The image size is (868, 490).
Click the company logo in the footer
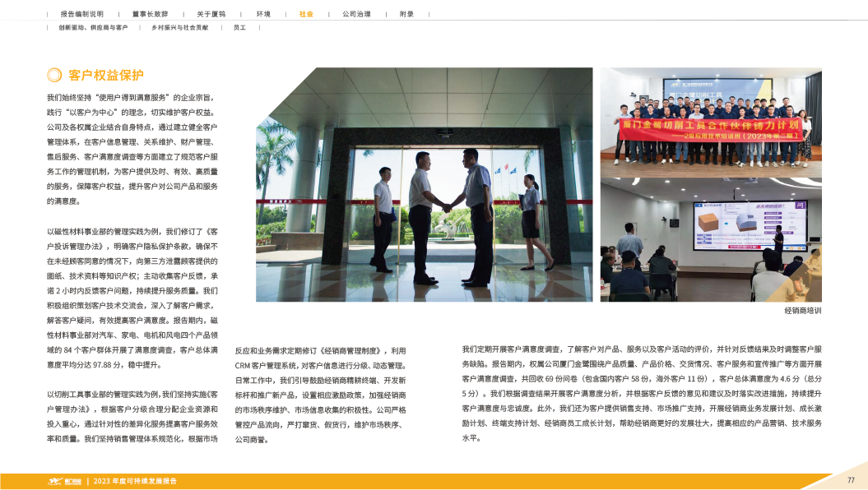tap(64, 481)
